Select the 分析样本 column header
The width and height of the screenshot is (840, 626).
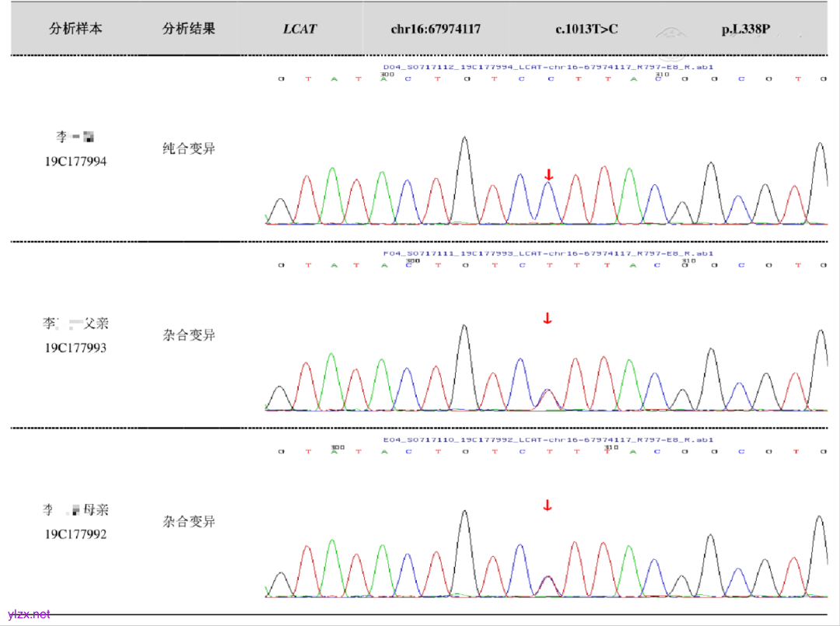[x=75, y=29]
